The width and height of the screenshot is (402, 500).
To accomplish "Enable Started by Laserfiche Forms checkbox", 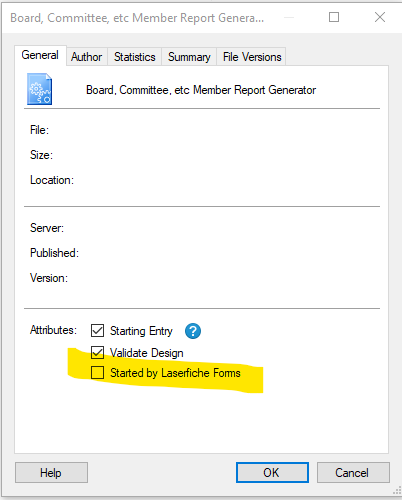I will click(97, 372).
